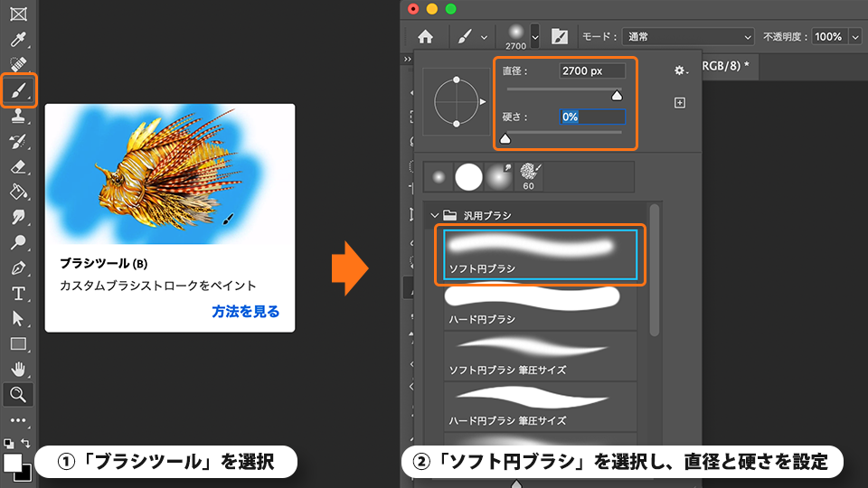Select the ハード円ブラシ preset
This screenshot has width=868, height=488.
541,305
